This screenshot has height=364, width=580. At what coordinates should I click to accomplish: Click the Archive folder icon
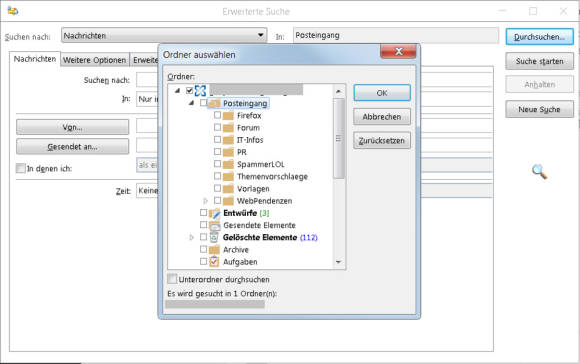point(214,250)
